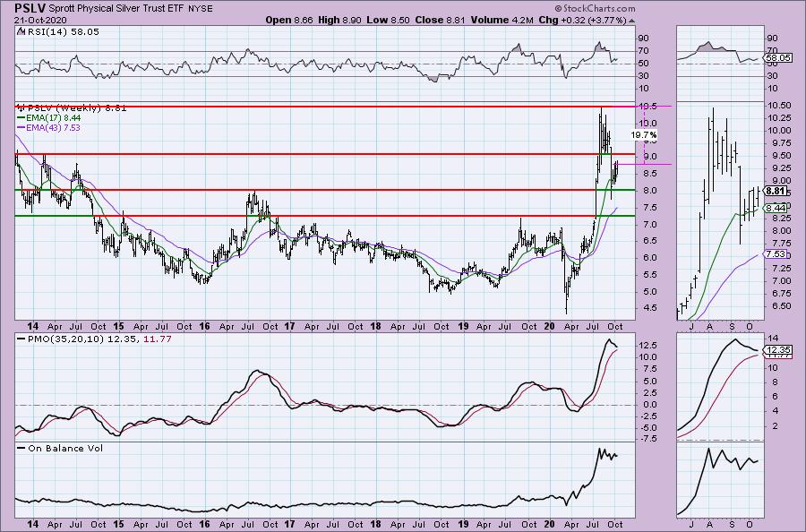Click the boxed 58.05 RSI tag in right panel
The image size is (806, 532).
pyautogui.click(x=778, y=57)
